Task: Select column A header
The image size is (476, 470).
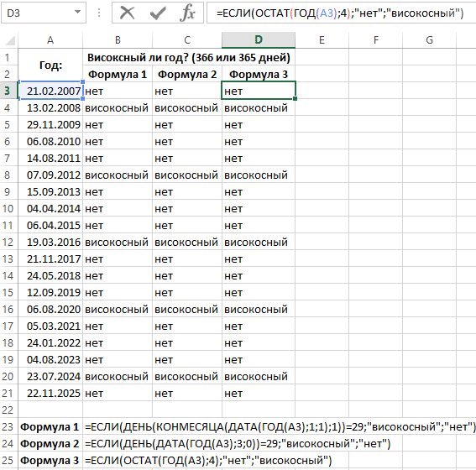Action: tap(50, 39)
